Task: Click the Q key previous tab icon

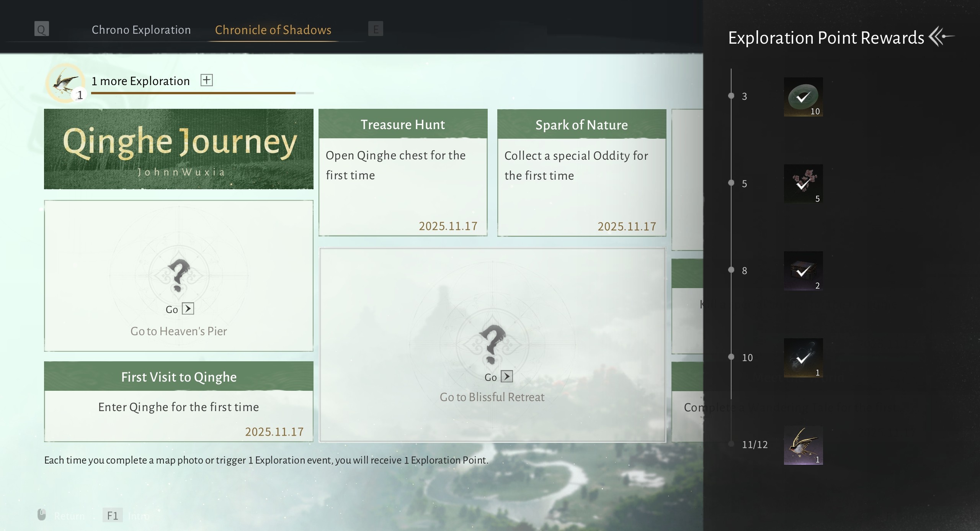Action: 41,29
